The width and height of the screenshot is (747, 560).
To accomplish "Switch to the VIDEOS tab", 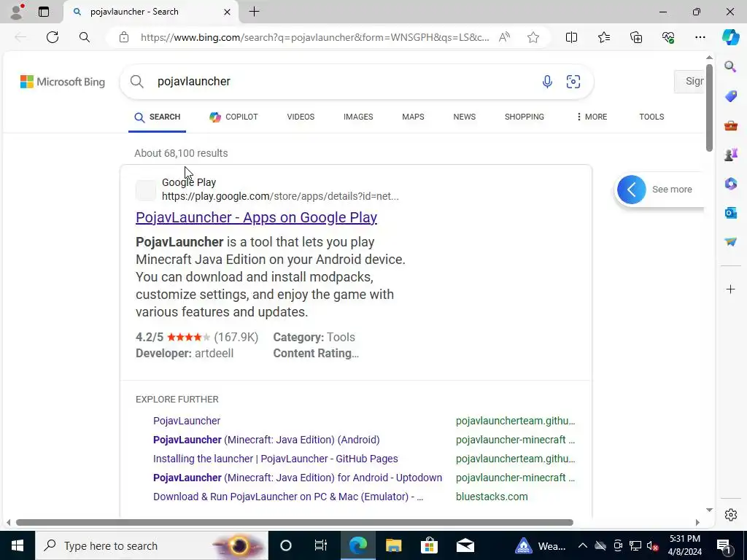I will (301, 117).
